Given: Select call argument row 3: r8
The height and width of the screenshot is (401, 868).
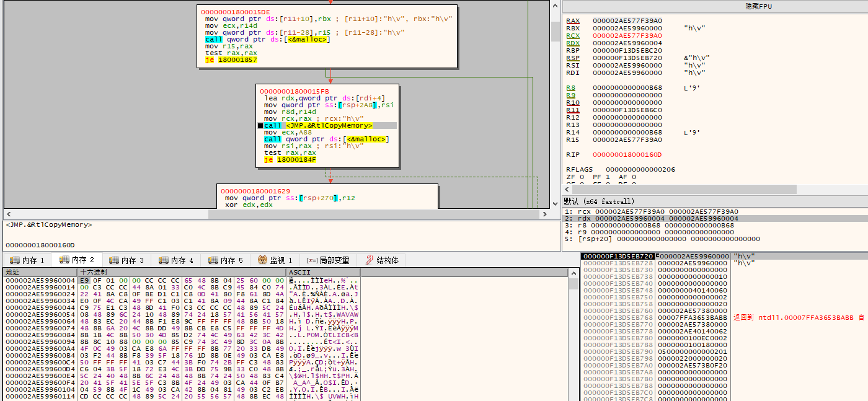Looking at the screenshot, I should coord(715,225).
